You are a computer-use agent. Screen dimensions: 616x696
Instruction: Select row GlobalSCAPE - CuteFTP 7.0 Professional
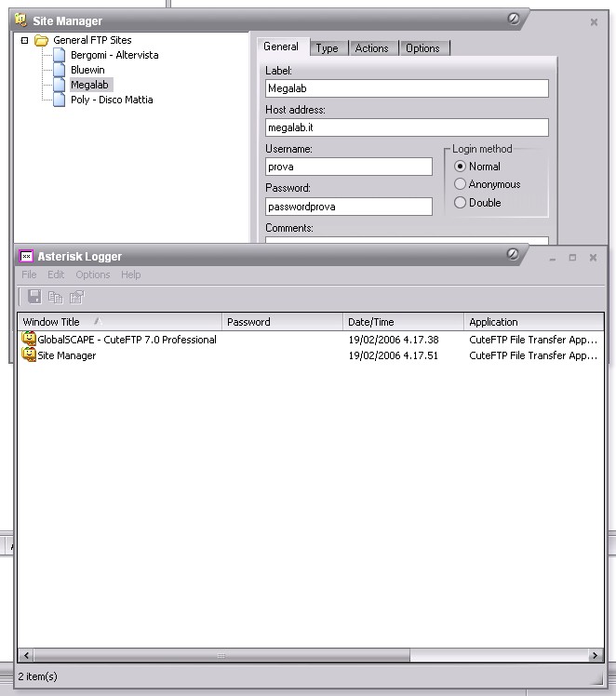[311, 340]
